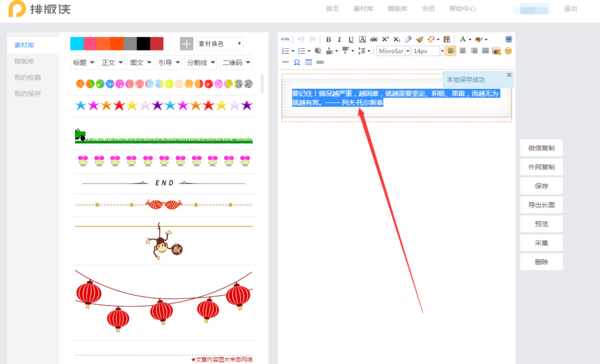Open the font color dropdown arrow
The width and height of the screenshot is (600, 364).
click(470, 39)
